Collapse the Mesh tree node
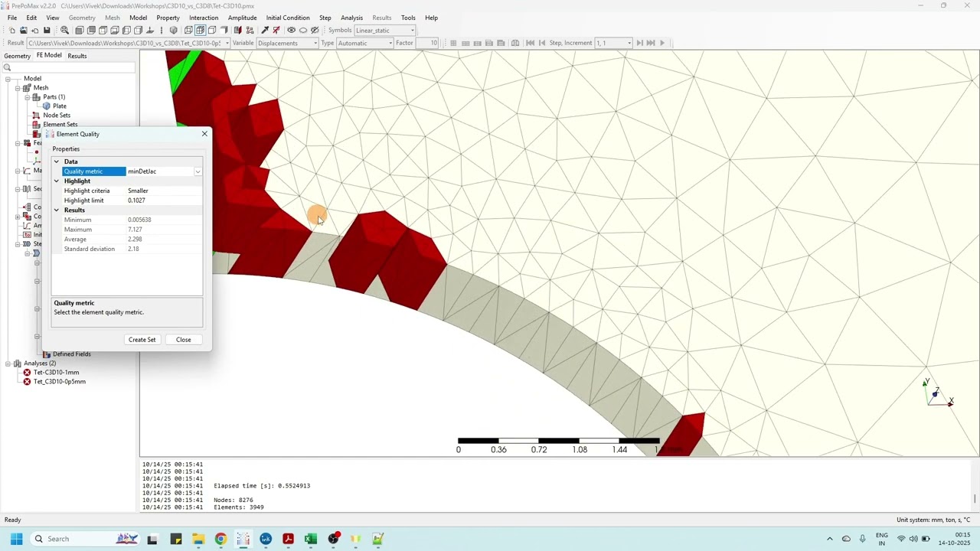This screenshot has height=551, width=980. [17, 88]
